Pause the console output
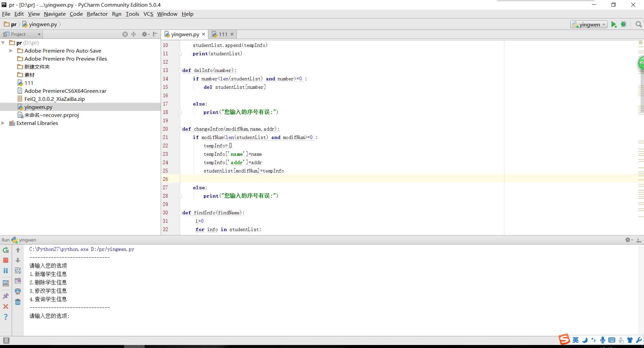The width and height of the screenshot is (644, 348). 6,271
